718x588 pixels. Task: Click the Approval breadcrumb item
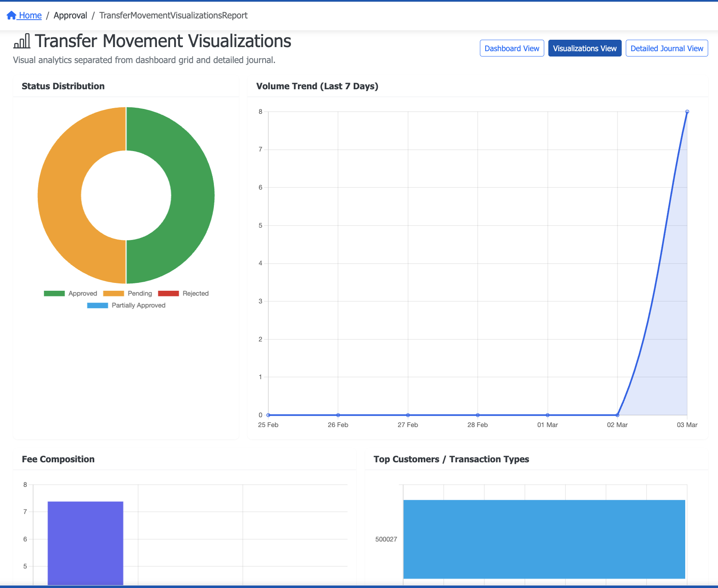[x=70, y=16]
